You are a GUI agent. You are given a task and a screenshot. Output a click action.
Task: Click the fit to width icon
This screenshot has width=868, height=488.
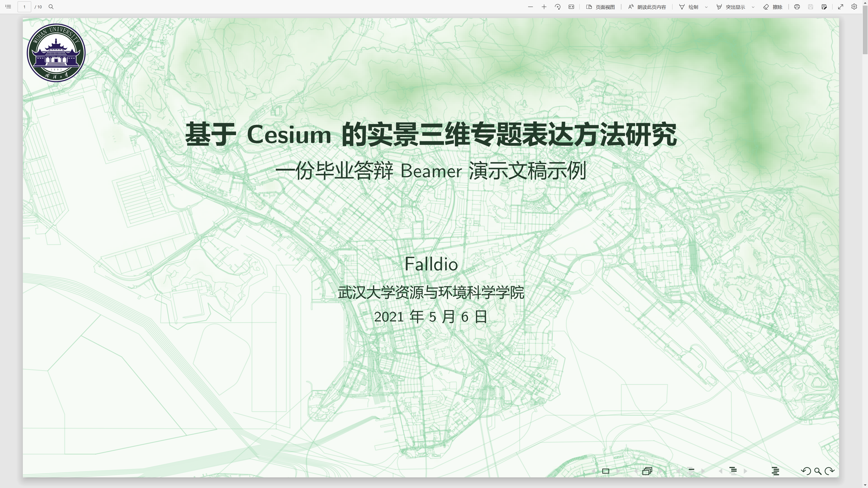(571, 7)
